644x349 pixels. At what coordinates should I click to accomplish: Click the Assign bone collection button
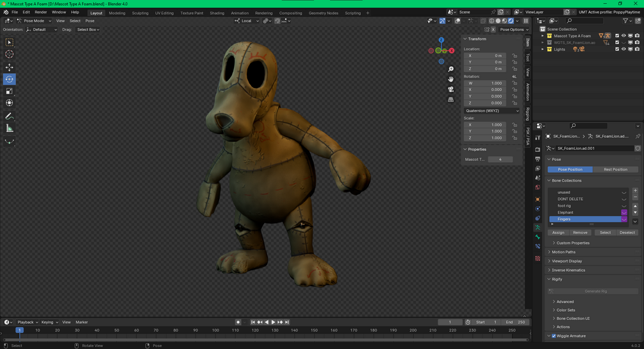[x=558, y=232]
